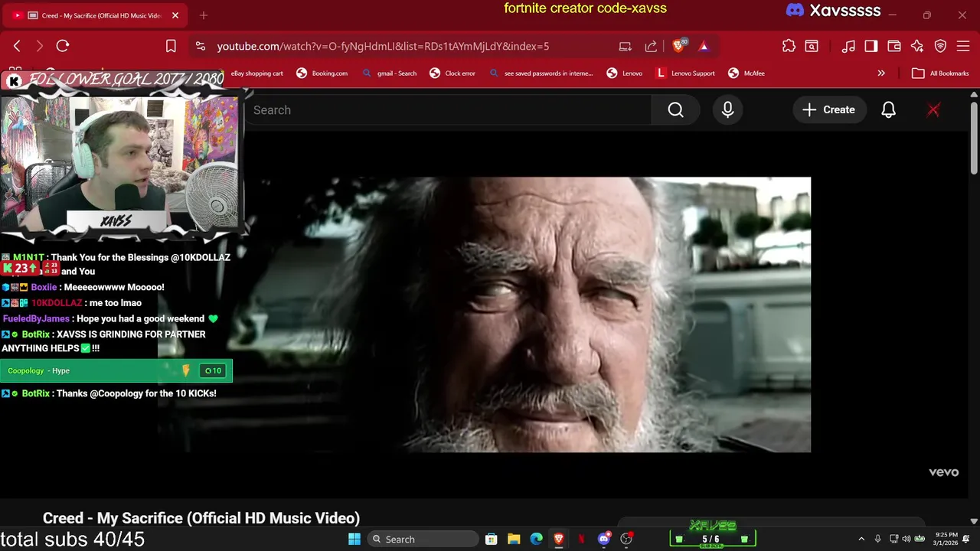Image resolution: width=980 pixels, height=551 pixels.
Task: Submit search with the magnifier button
Action: (x=675, y=109)
